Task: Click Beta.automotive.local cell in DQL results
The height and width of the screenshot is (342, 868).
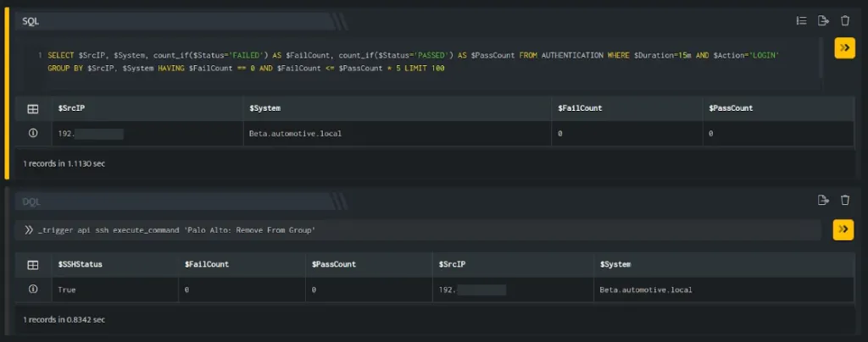Action: pos(724,290)
